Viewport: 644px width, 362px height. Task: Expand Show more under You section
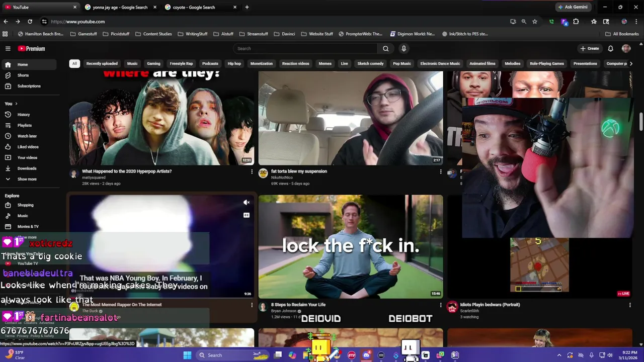[x=28, y=179]
